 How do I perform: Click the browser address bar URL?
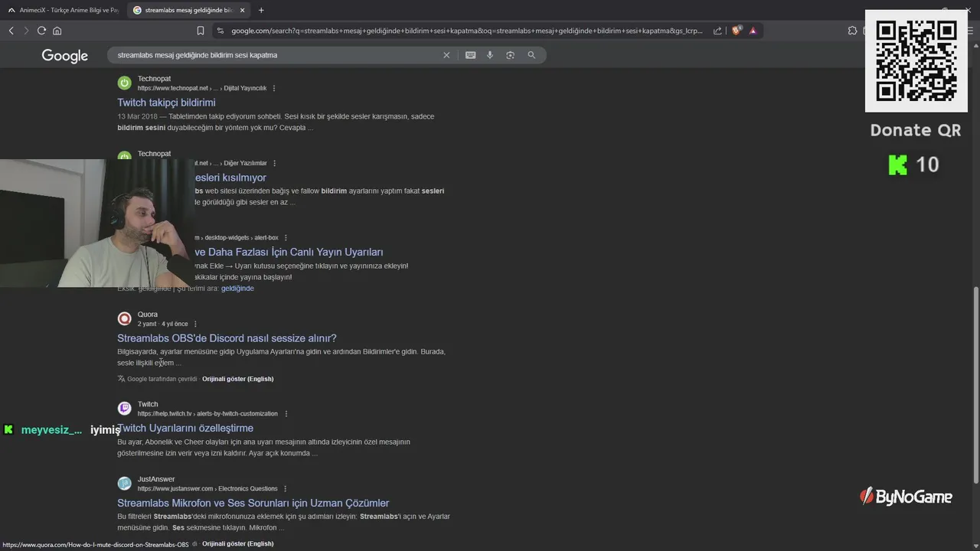[x=467, y=31]
